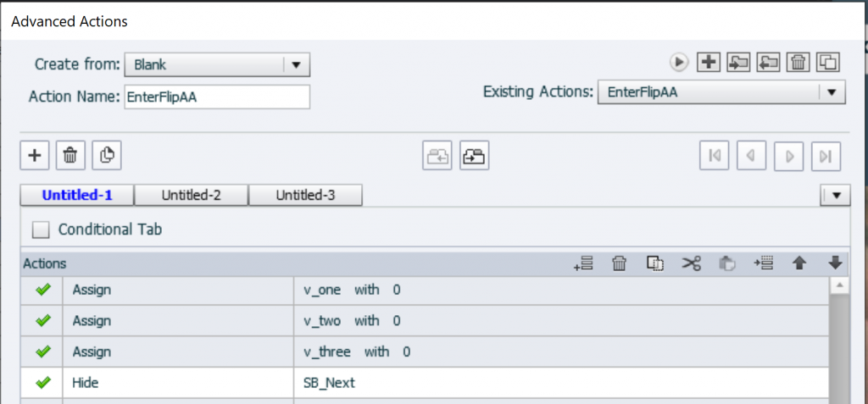Delete the action via top-right trash icon
Screen dimensions: 868x404
pos(798,62)
